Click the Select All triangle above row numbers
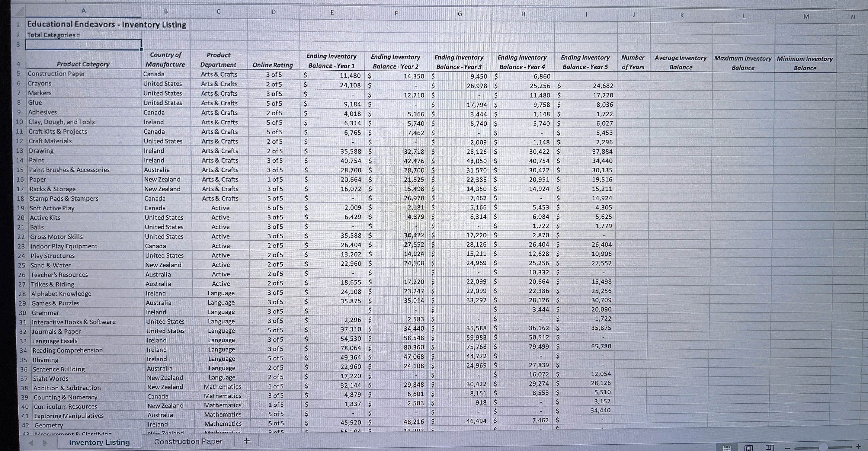Screen dimensions: 868x451 19,11
